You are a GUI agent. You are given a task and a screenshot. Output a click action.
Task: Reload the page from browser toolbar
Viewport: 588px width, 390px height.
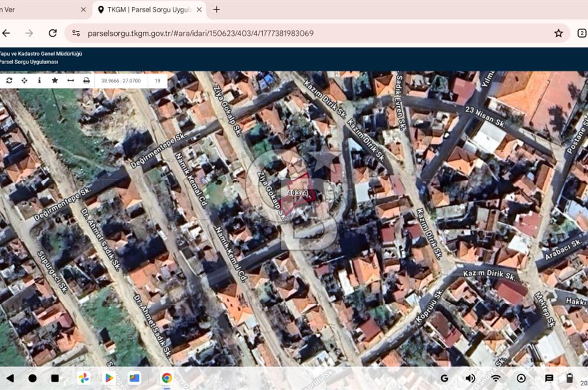(x=53, y=33)
